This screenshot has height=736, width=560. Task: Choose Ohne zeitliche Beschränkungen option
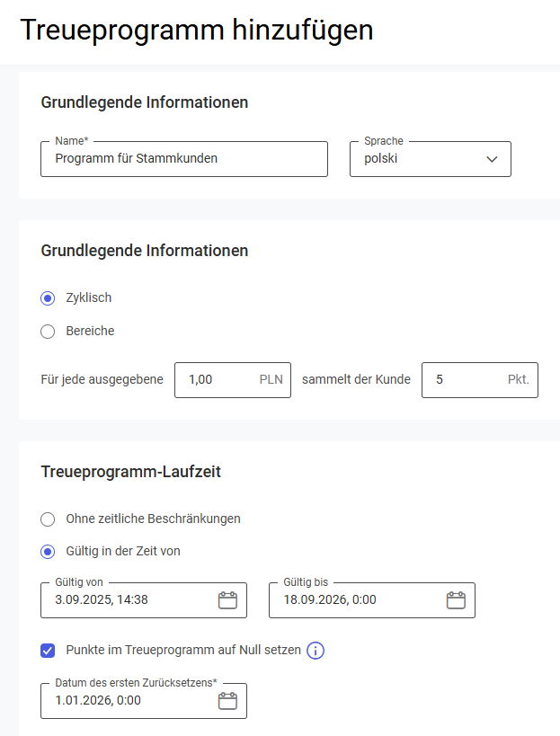(48, 519)
